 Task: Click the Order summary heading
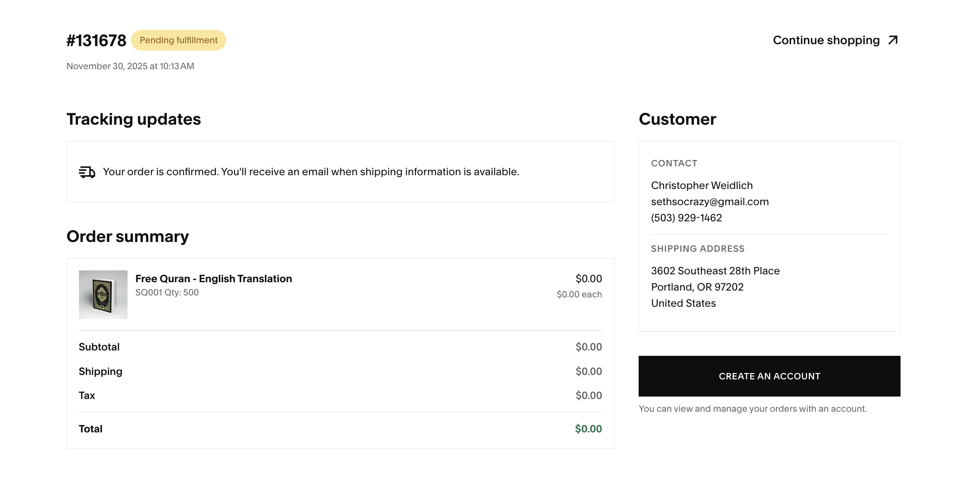pyautogui.click(x=128, y=237)
